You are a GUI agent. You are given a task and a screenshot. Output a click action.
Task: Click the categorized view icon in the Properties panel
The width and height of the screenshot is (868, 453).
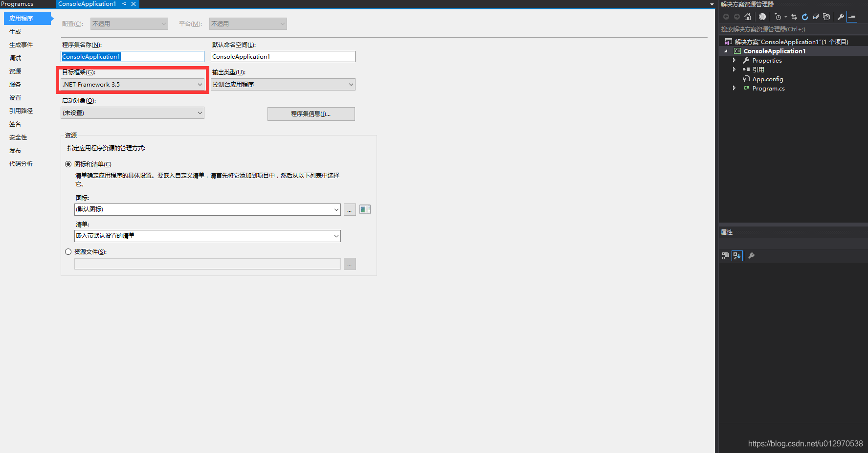pos(726,256)
